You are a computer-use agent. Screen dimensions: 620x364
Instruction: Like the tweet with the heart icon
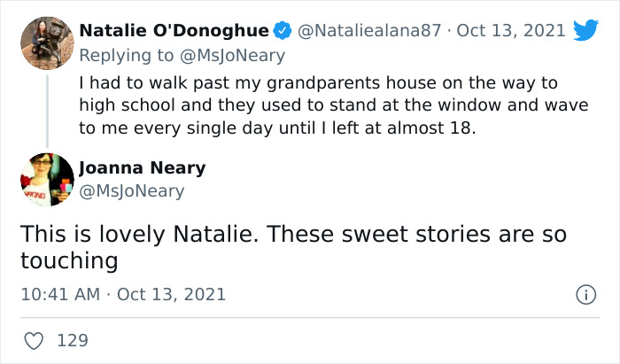coord(35,340)
